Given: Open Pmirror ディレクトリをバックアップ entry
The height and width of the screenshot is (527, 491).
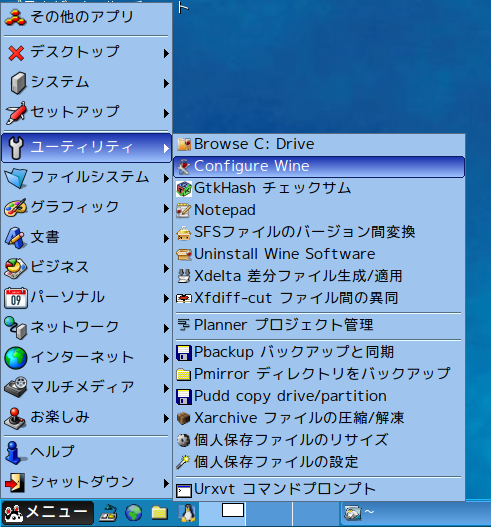Looking at the screenshot, I should click(319, 374).
